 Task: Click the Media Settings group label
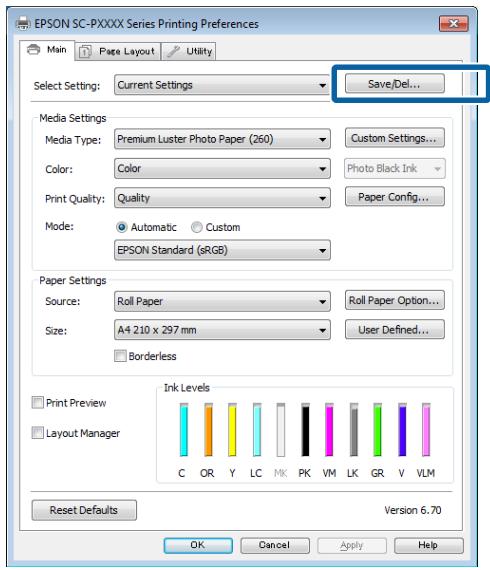pos(73,118)
